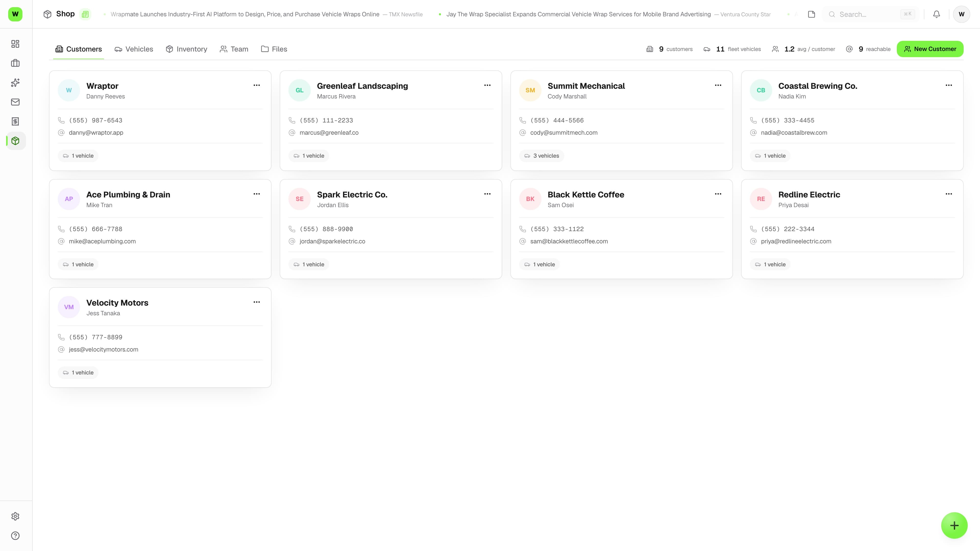Open the Redline Electric options menu

point(949,194)
